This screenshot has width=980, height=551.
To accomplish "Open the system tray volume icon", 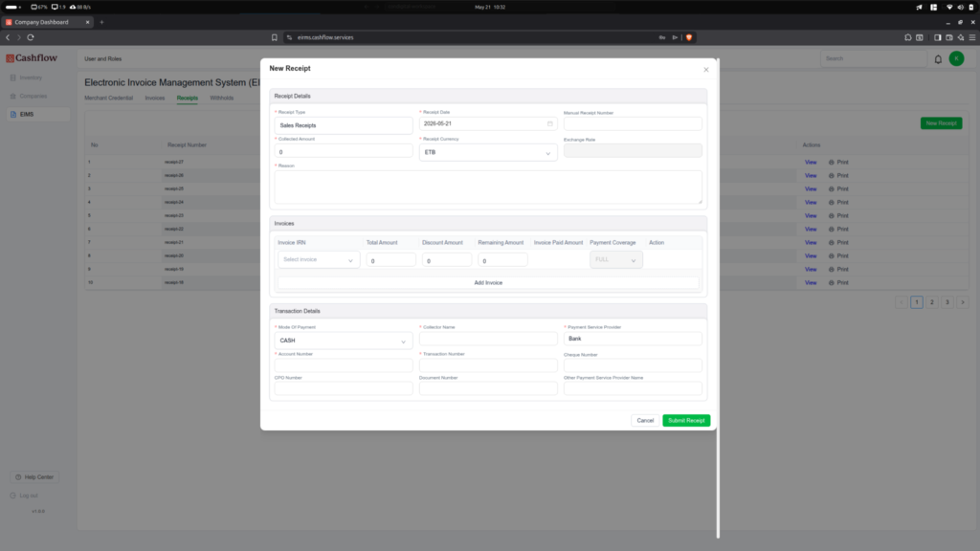I will tap(961, 7).
